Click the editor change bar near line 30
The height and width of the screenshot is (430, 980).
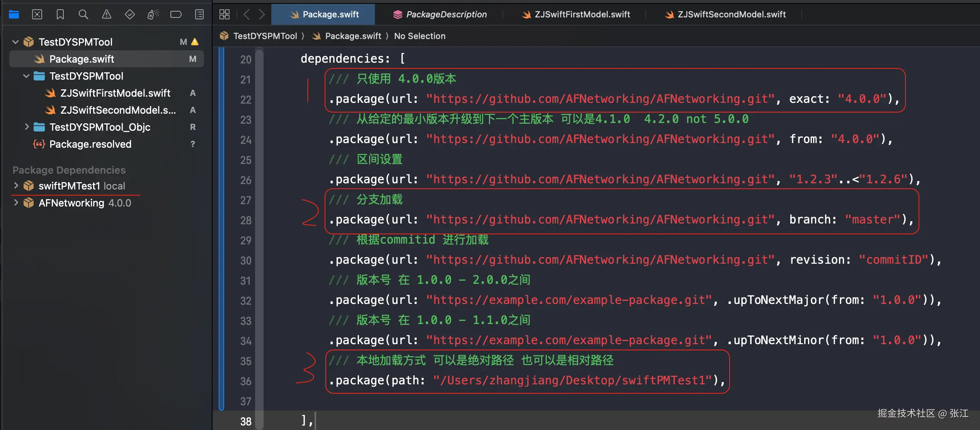coord(221,260)
